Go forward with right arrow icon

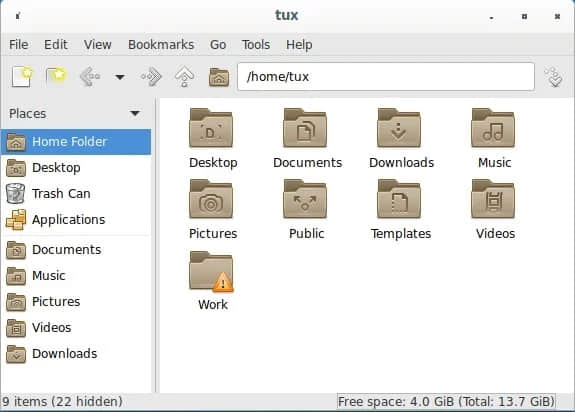point(151,77)
